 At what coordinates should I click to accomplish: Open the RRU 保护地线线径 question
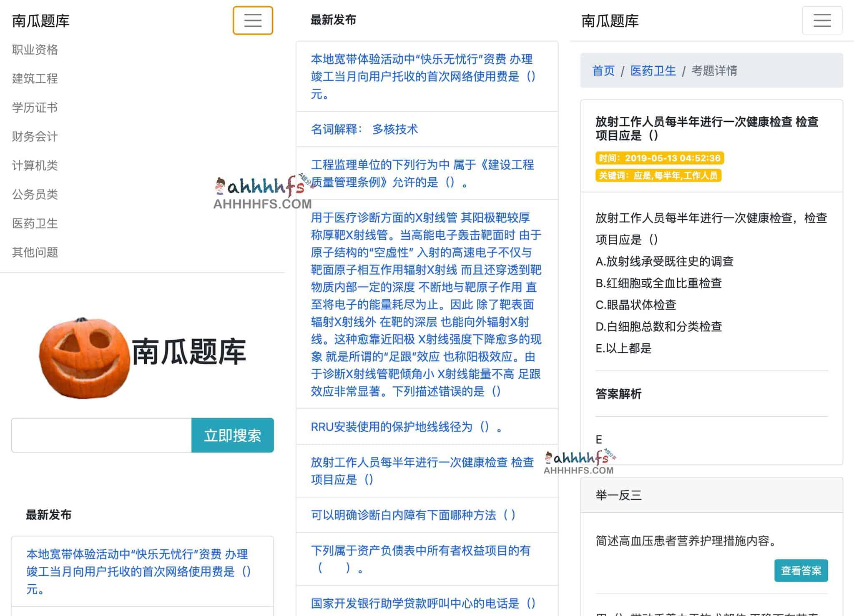pyautogui.click(x=405, y=426)
